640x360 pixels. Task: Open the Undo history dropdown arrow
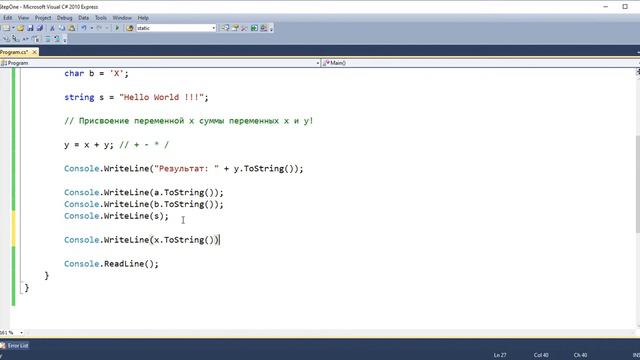(92, 28)
